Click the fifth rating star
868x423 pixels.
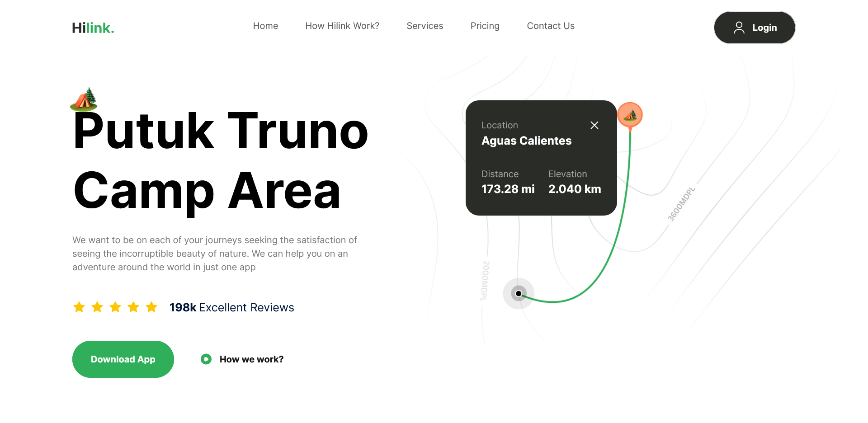[x=151, y=307]
